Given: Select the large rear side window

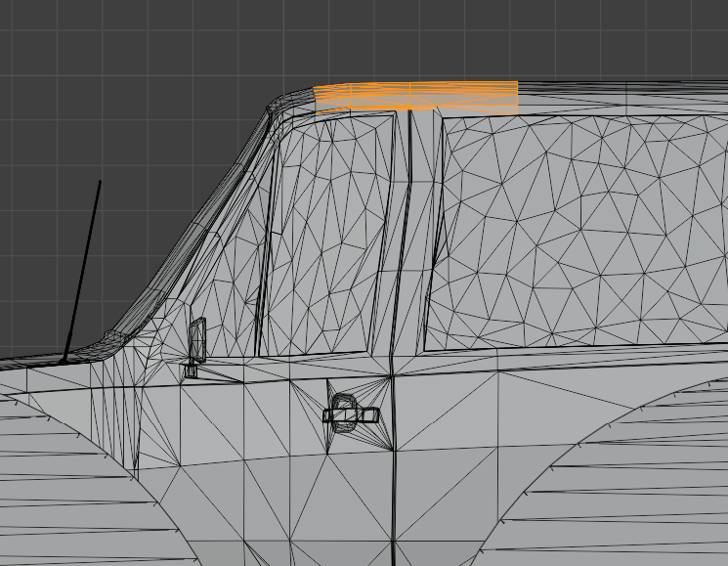Looking at the screenshot, I should click(x=577, y=235).
